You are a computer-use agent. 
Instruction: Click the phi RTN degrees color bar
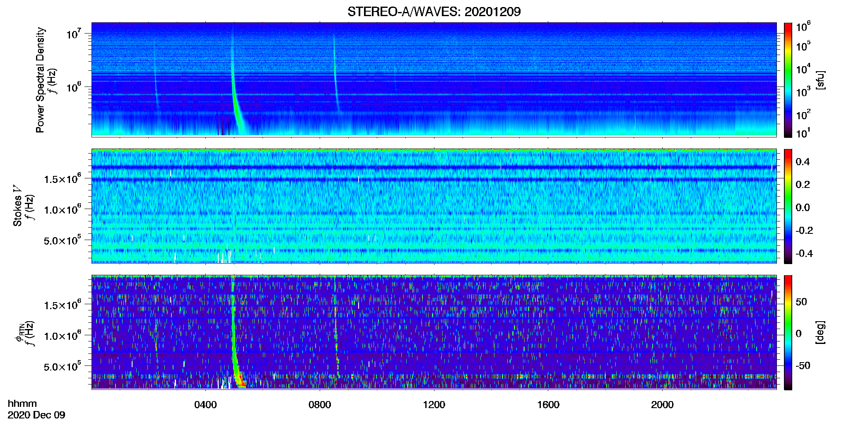tap(788, 332)
